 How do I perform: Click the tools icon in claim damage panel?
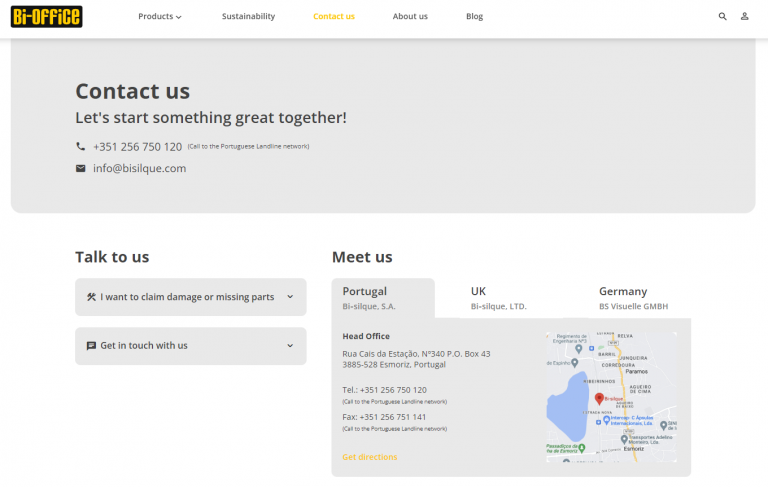click(x=91, y=297)
